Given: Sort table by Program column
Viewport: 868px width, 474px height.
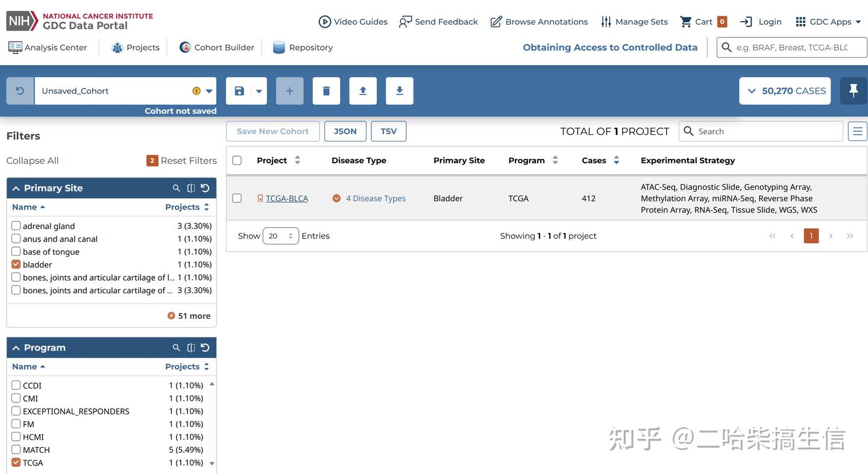Looking at the screenshot, I should click(555, 160).
